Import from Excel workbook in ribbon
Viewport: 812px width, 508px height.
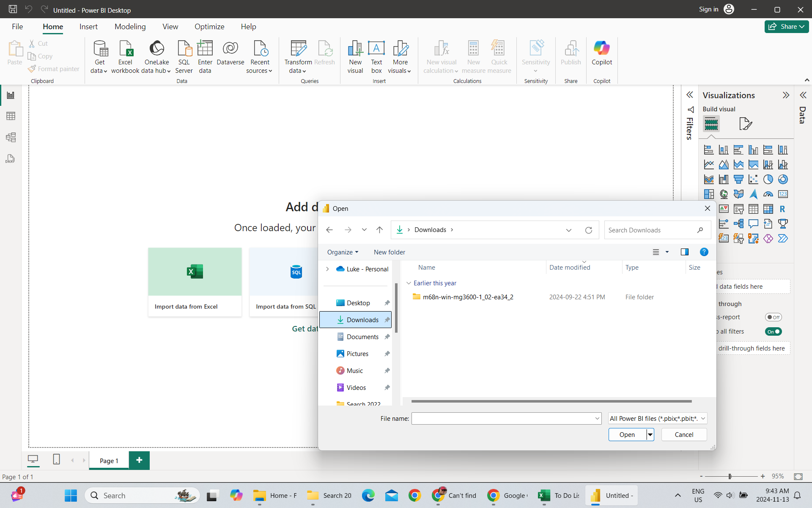[125, 57]
